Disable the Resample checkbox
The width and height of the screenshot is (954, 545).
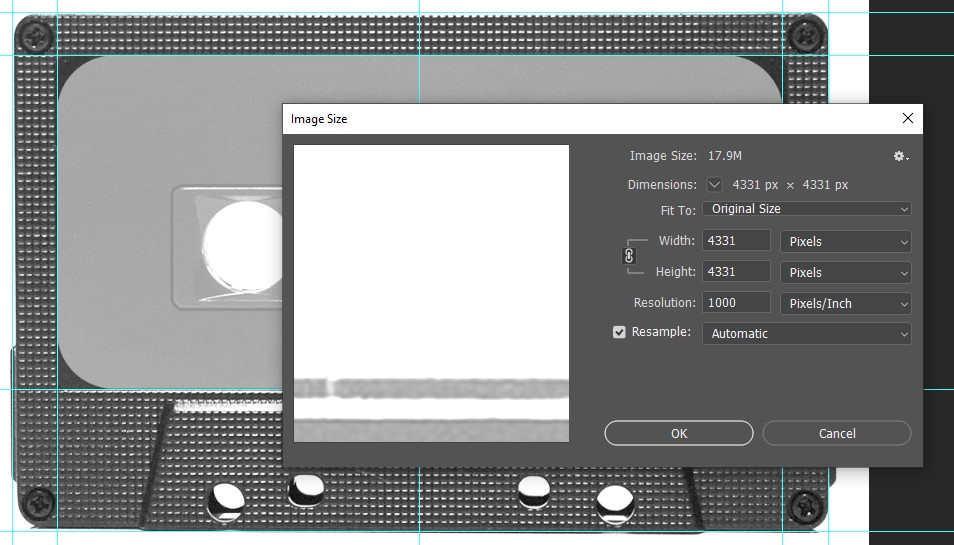point(619,332)
